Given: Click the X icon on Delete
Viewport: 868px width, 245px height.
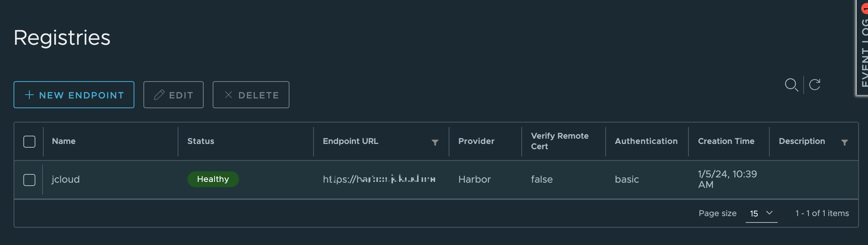Looking at the screenshot, I should [228, 95].
